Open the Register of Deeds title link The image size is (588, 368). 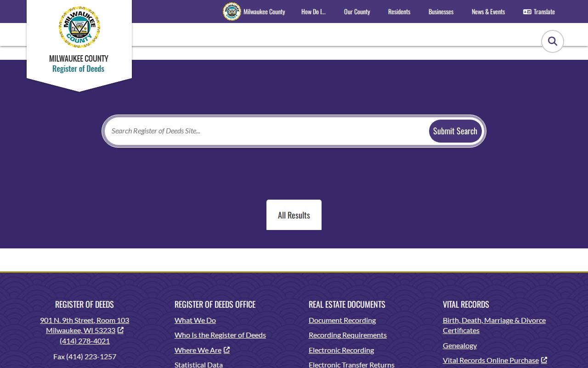click(x=78, y=69)
